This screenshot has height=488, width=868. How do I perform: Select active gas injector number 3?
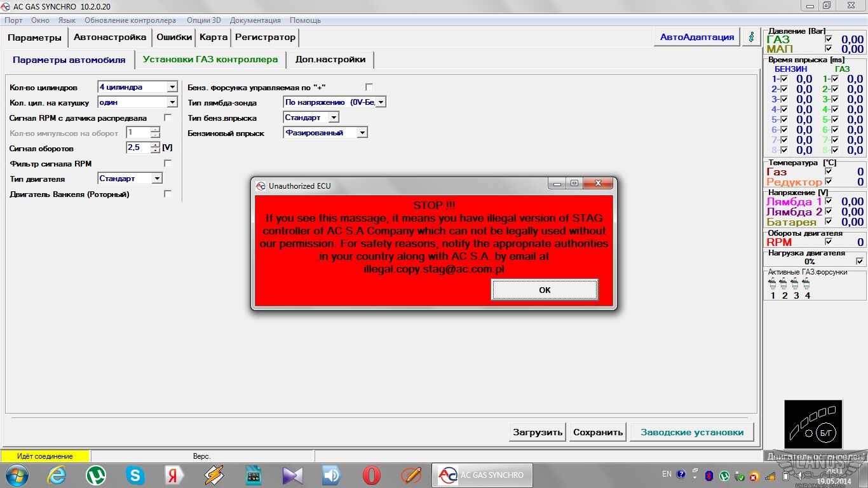click(796, 283)
